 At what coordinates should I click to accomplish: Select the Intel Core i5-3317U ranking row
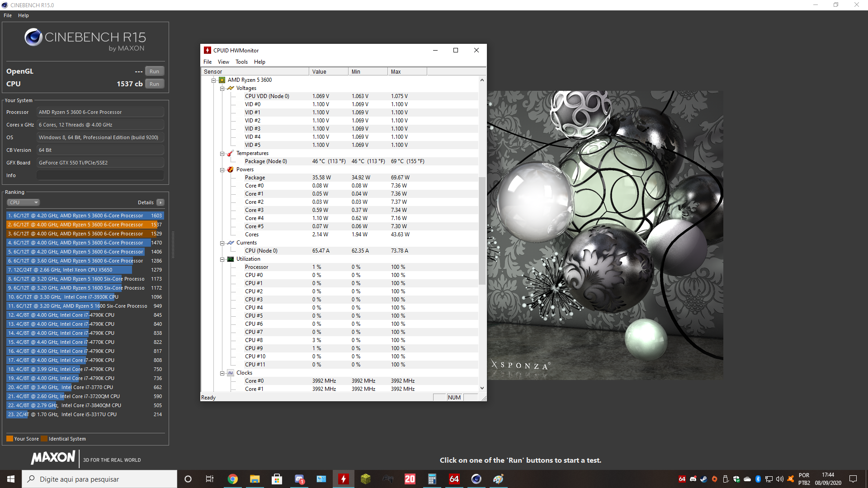[85, 414]
